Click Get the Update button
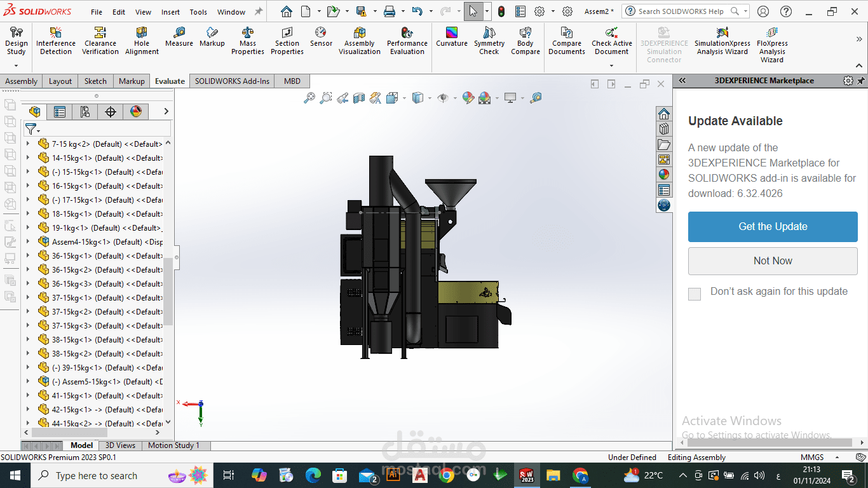The width and height of the screenshot is (868, 488). point(773,227)
